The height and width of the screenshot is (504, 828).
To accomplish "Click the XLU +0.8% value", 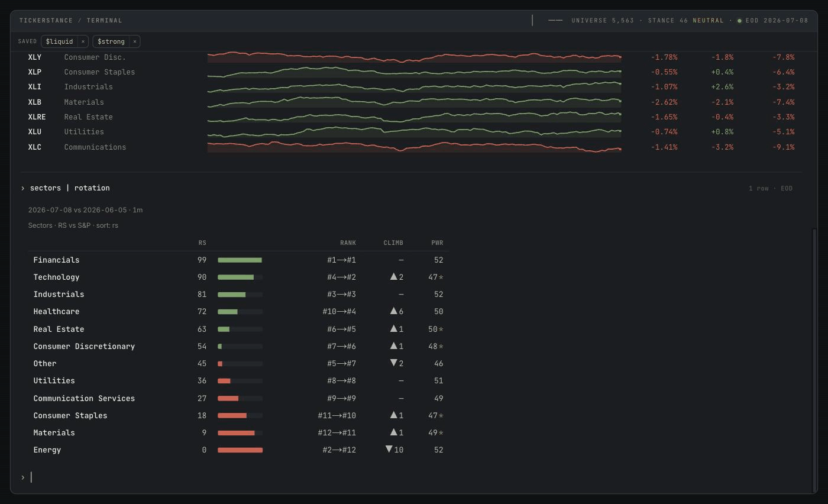I will click(x=722, y=132).
